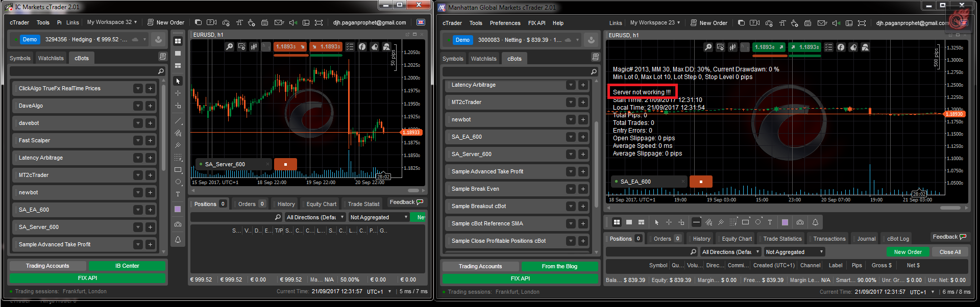Open purple color swatch in Manhattan drawing toolbar
The height and width of the screenshot is (307, 980).
[785, 222]
